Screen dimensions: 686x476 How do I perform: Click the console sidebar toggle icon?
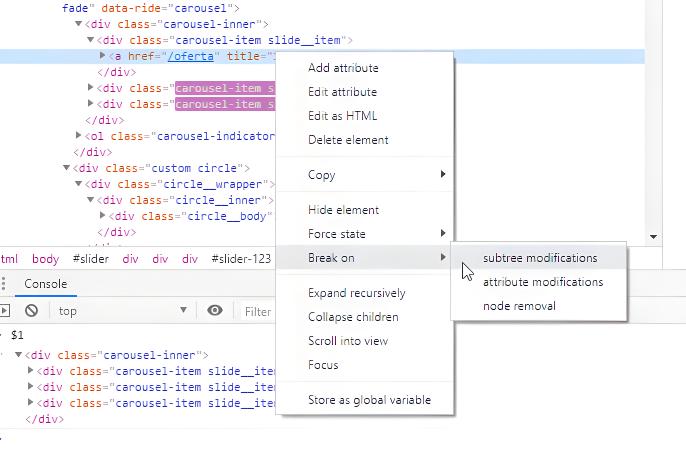(x=5, y=311)
